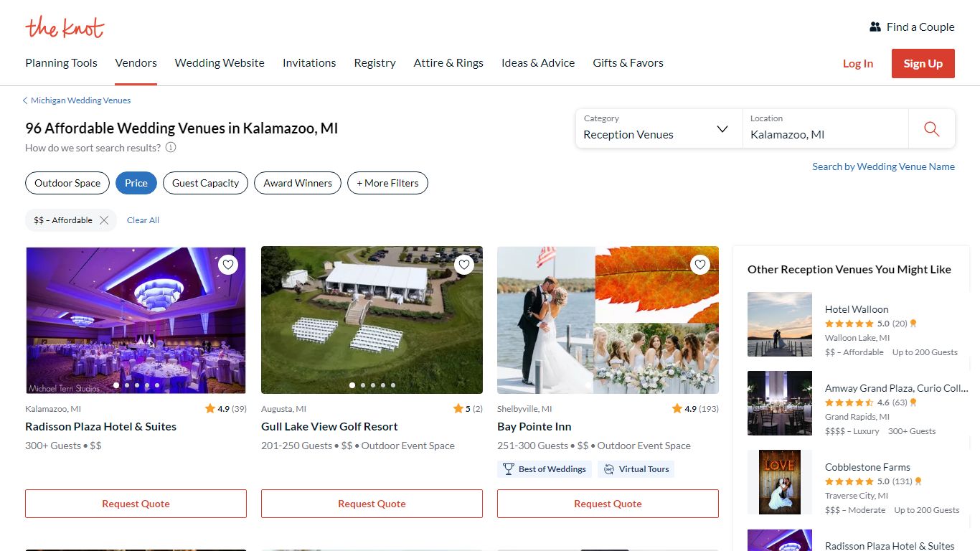Click Gull Lake View Golf Resort title
The height and width of the screenshot is (551, 980).
click(x=329, y=426)
